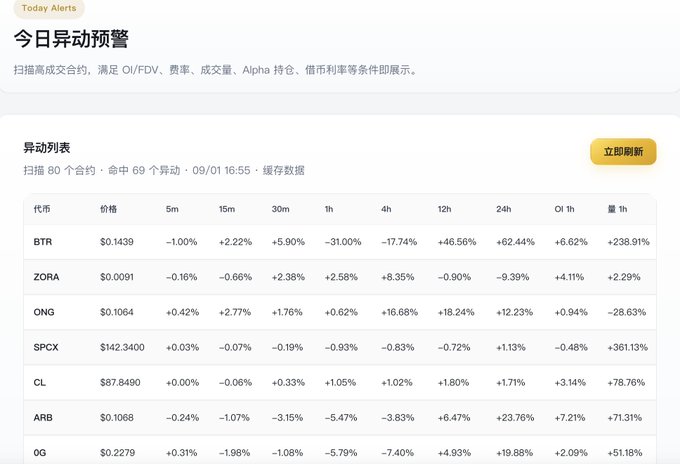This screenshot has width=680, height=464.
Task: Click SPCX OI change −0.48%
Action: click(x=571, y=347)
